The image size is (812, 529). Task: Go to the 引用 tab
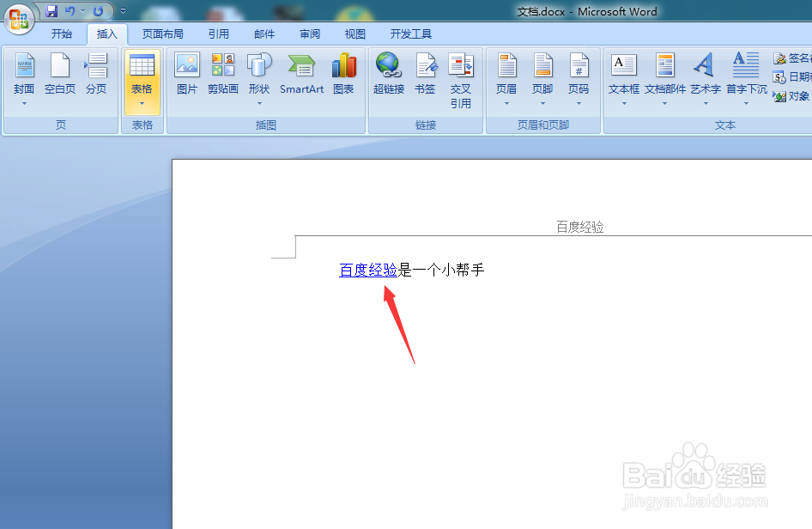219,34
